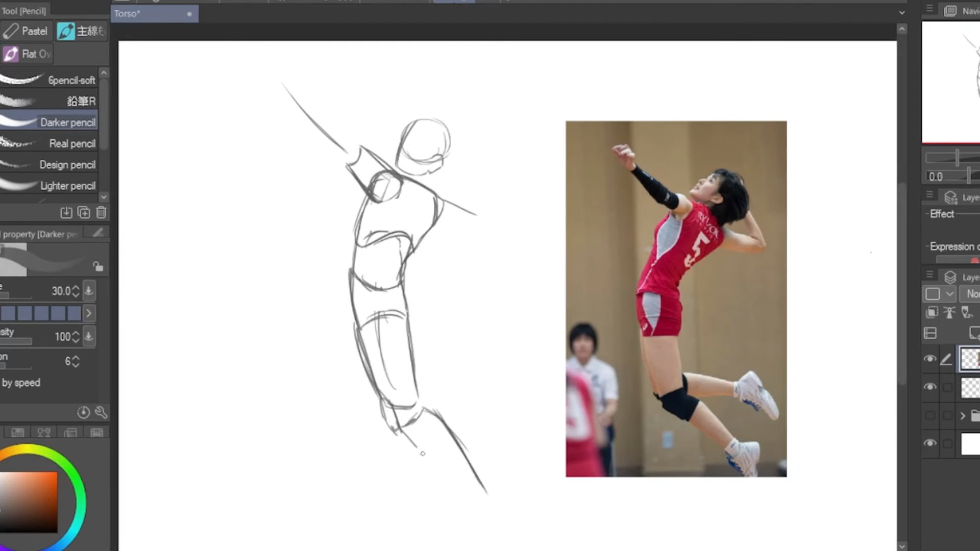Open sub tool detail wrench icon

101,412
